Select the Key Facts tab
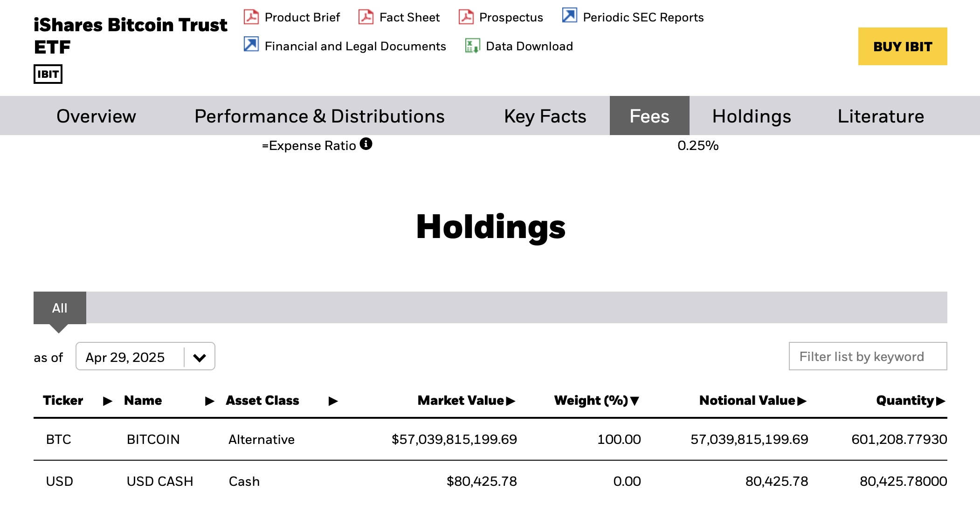980x531 pixels. tap(545, 116)
